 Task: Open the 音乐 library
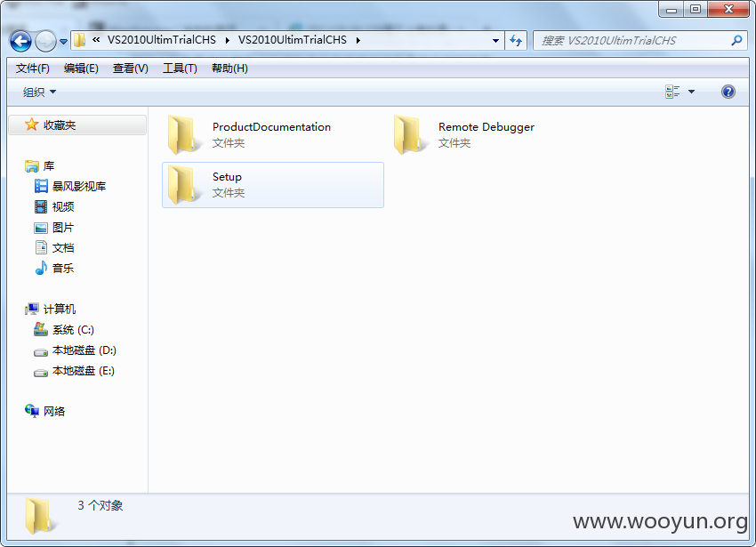tap(63, 269)
